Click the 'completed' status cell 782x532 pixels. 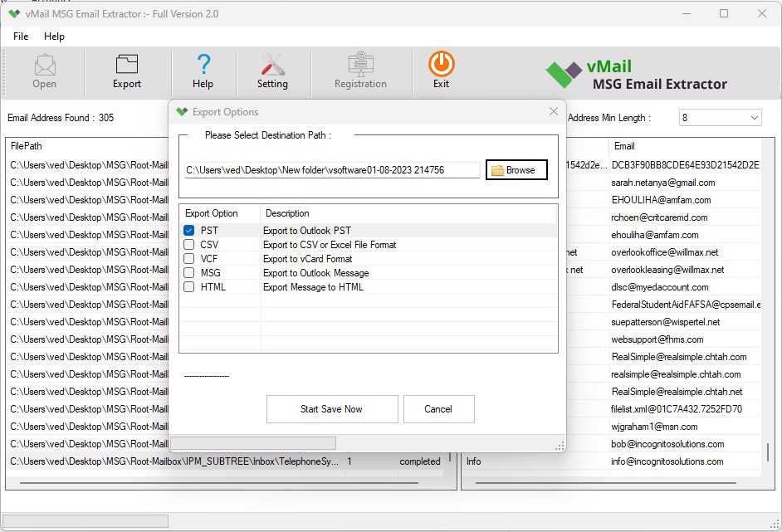[x=419, y=461]
